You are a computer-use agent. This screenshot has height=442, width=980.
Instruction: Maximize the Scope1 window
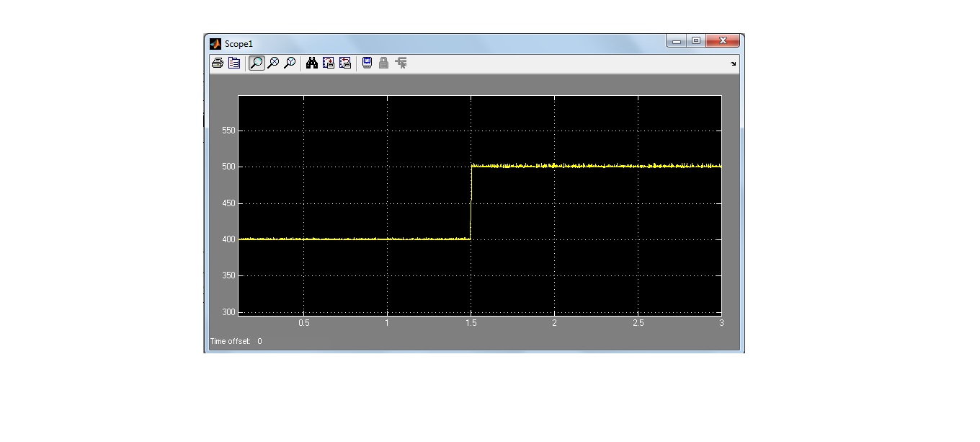696,41
